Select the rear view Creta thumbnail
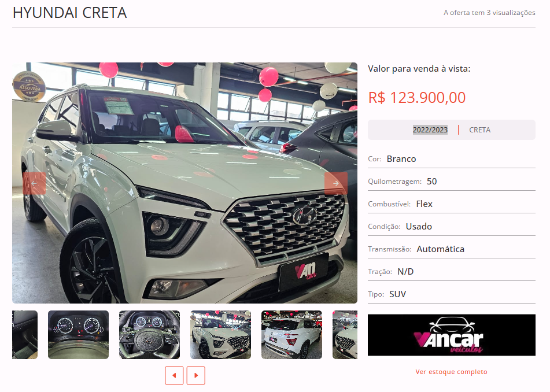Screen dimensions: 550x392 click(291, 335)
